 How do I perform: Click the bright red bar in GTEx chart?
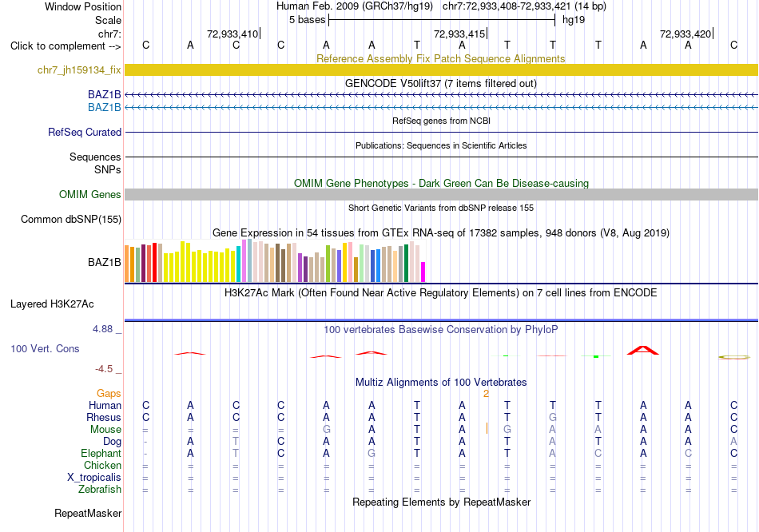[154, 262]
